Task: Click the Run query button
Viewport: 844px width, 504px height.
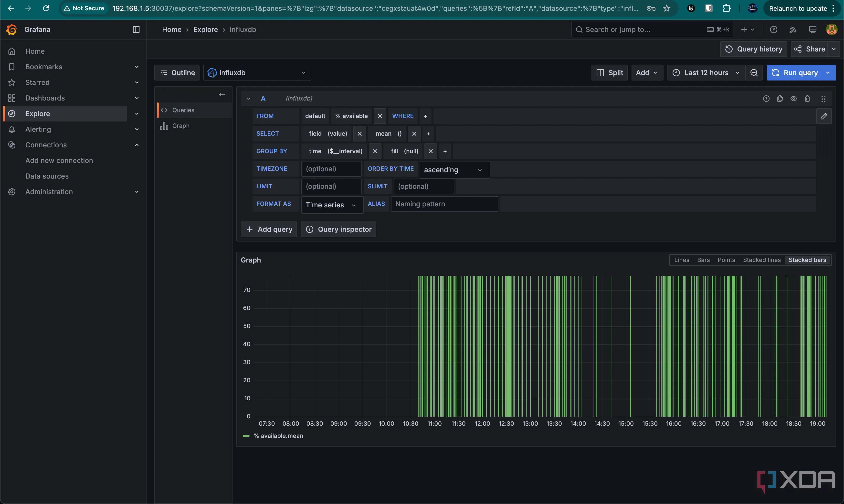Action: click(x=795, y=73)
